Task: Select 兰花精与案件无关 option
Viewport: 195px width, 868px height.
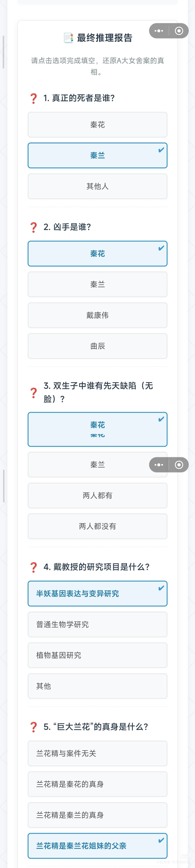Action: click(97, 753)
